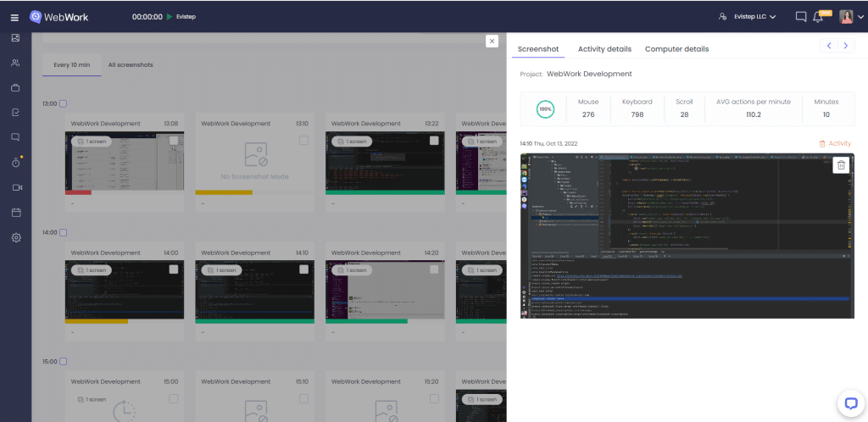This screenshot has width=868, height=422.
Task: Open the screenshots icon in sidebar
Action: click(15, 38)
